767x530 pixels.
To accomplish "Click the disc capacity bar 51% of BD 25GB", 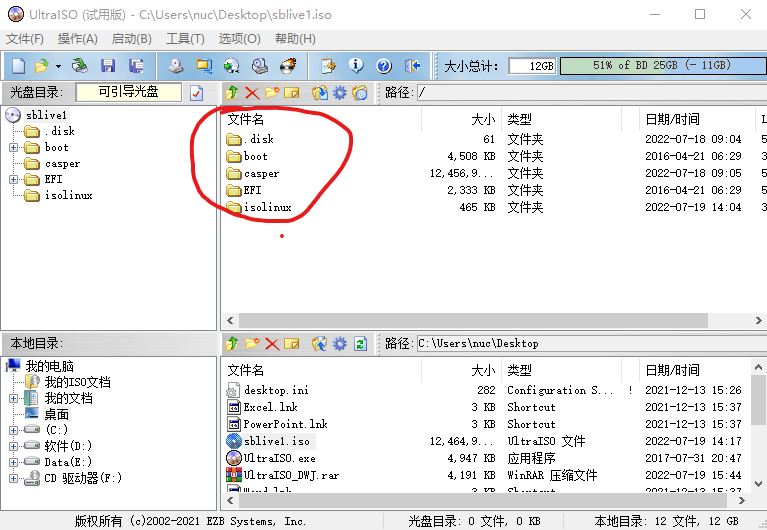I will coord(663,65).
